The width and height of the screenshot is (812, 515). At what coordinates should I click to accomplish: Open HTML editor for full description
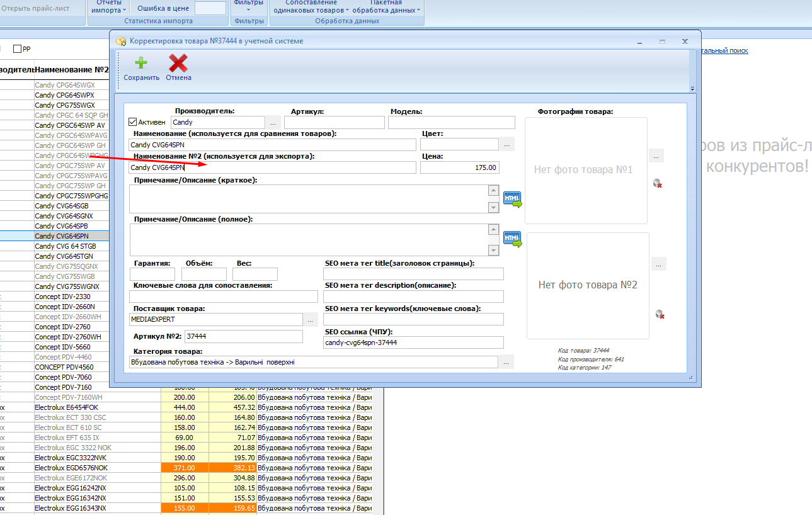click(512, 239)
